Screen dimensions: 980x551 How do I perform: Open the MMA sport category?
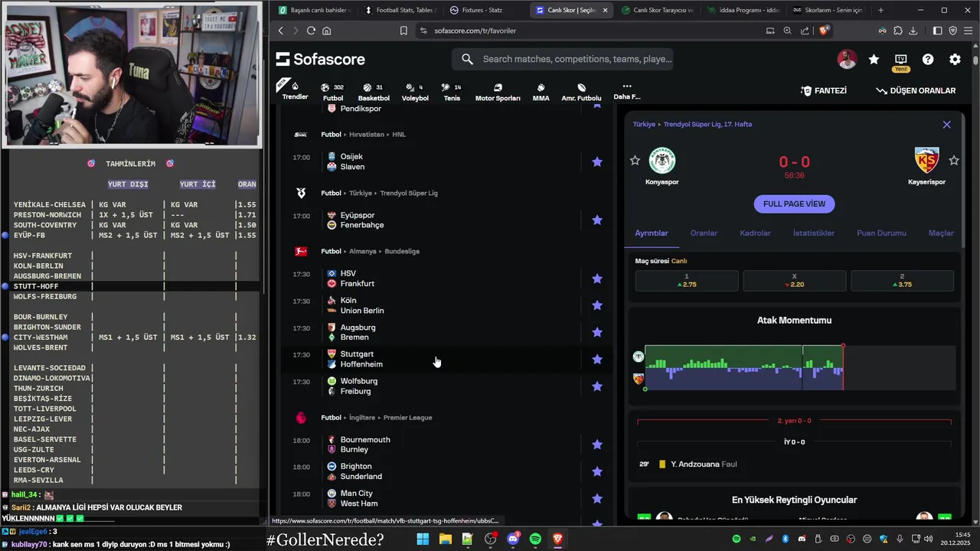point(541,92)
